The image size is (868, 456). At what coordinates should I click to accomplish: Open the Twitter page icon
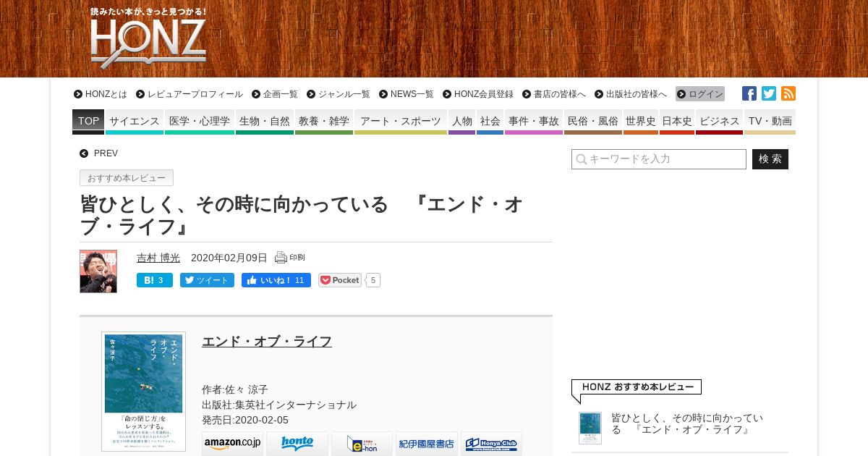[x=769, y=93]
